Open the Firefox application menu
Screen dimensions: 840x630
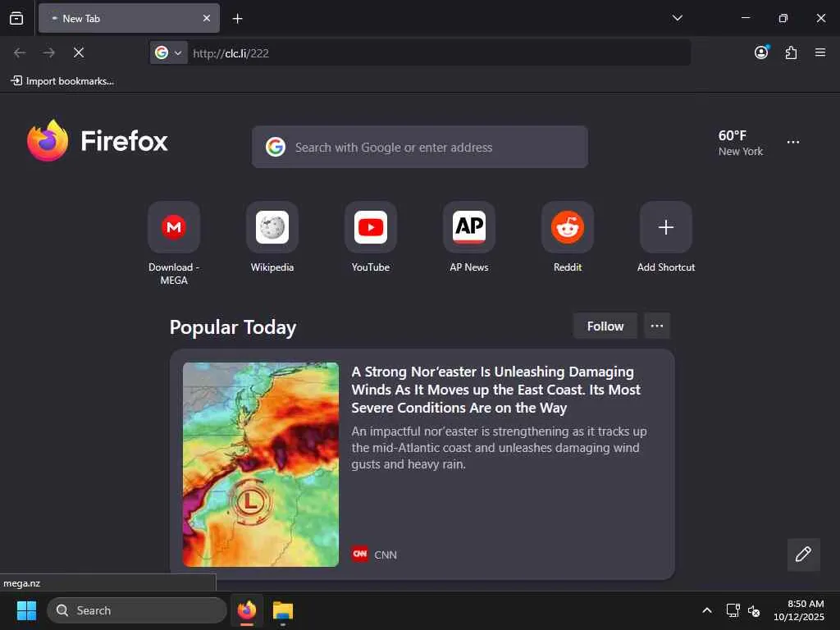click(x=820, y=52)
